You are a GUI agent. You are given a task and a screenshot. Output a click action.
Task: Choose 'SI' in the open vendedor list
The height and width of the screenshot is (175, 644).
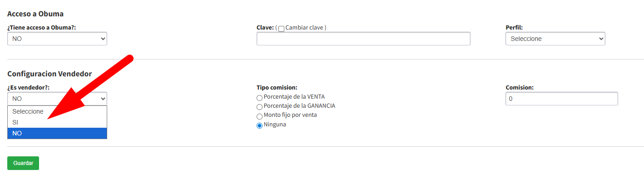[57, 122]
